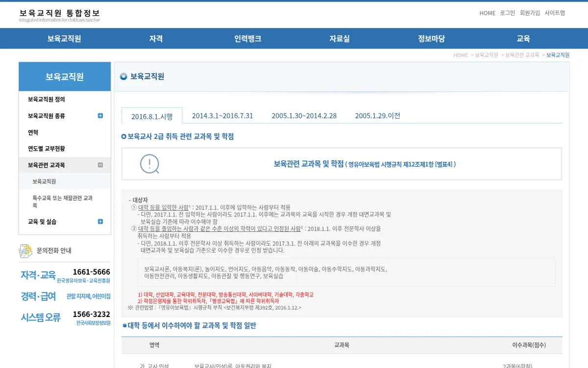Click the 한국영유아보육·교육진흥원 caption
The image size is (588, 368).
[x=83, y=281]
